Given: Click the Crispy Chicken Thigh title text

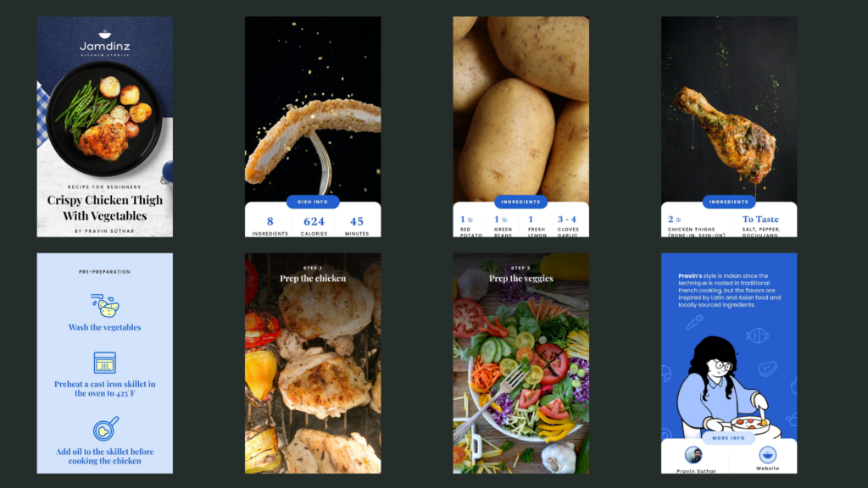Looking at the screenshot, I should pos(104,208).
